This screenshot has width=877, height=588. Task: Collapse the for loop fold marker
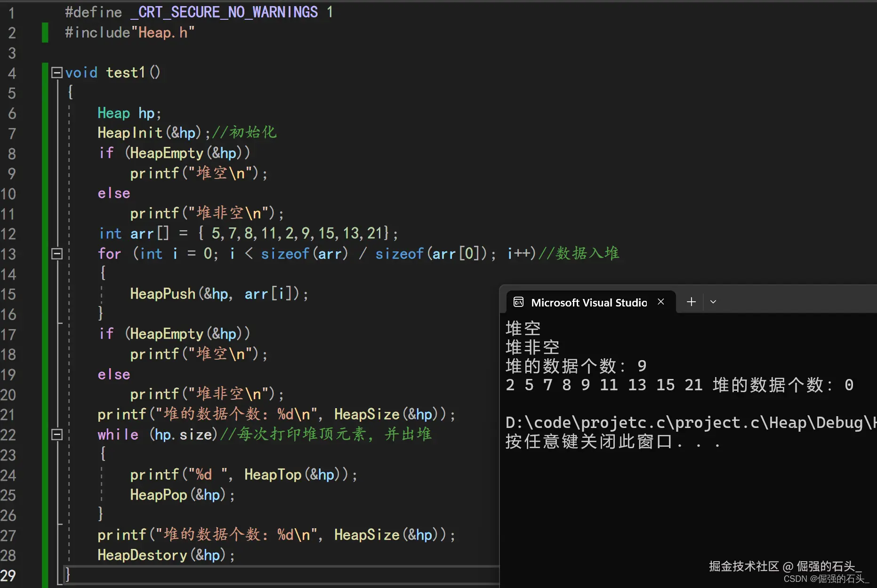[x=56, y=254]
